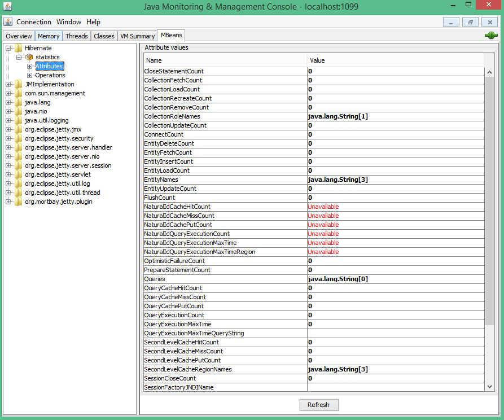Viewport: 504px width, 420px height.
Task: Click the statistics MBean icon
Action: point(29,57)
